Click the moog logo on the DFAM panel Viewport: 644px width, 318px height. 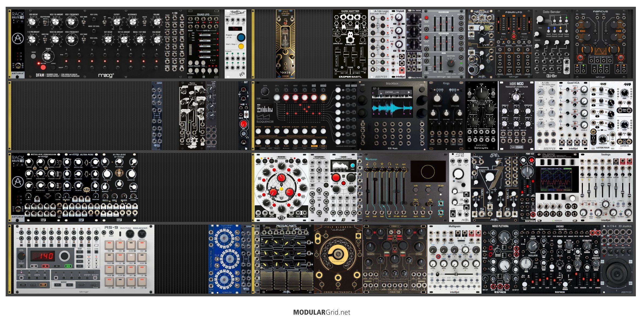(x=106, y=75)
